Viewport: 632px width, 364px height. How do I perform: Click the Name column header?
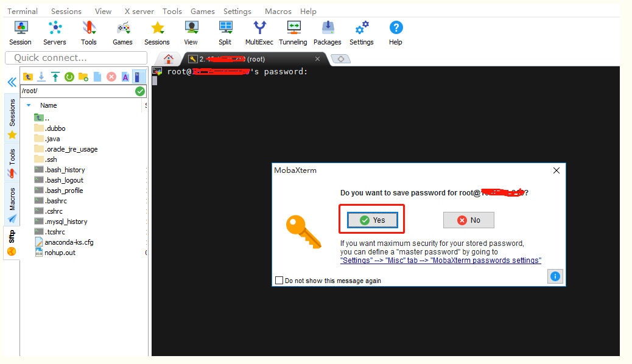click(x=48, y=105)
